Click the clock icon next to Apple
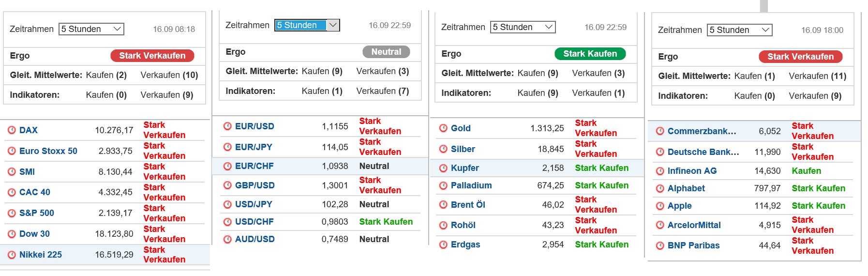This screenshot has height=276, width=868. pos(660,206)
